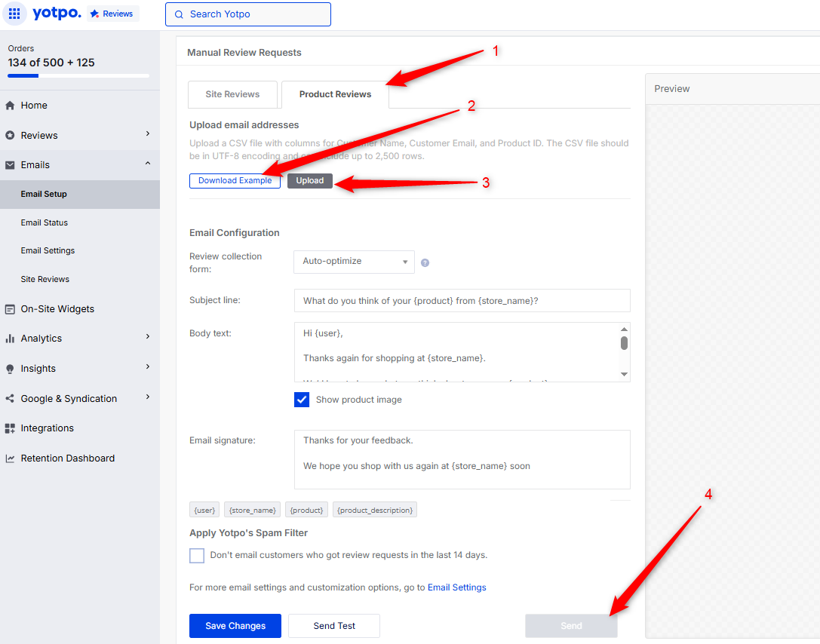This screenshot has width=820, height=644.
Task: Click the On-Site Widgets icon
Action: 10,309
